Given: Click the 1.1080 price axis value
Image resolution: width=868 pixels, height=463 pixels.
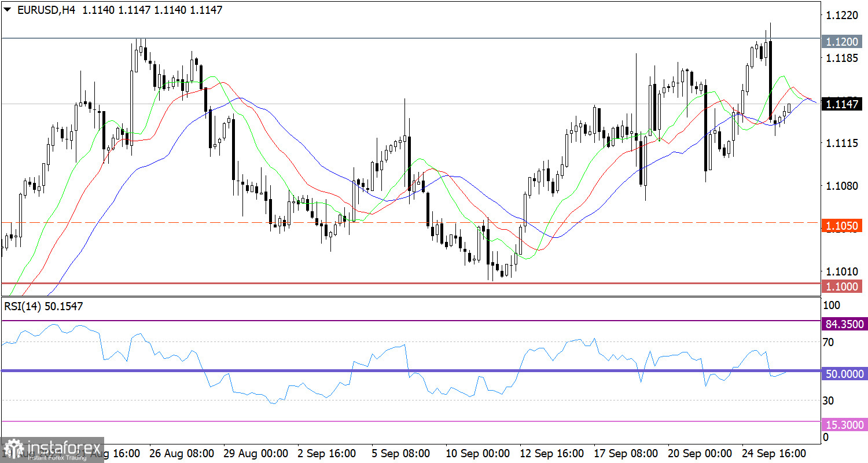Looking at the screenshot, I should pyautogui.click(x=842, y=186).
